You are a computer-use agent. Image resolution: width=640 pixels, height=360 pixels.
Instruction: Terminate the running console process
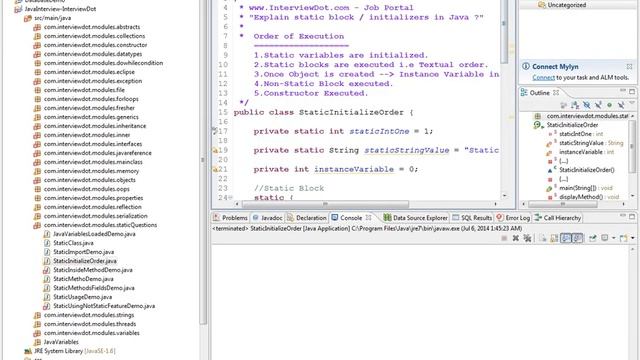pos(504,238)
